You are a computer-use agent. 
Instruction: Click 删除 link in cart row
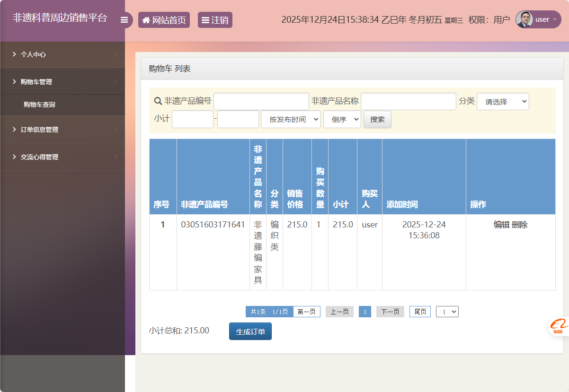[520, 225]
